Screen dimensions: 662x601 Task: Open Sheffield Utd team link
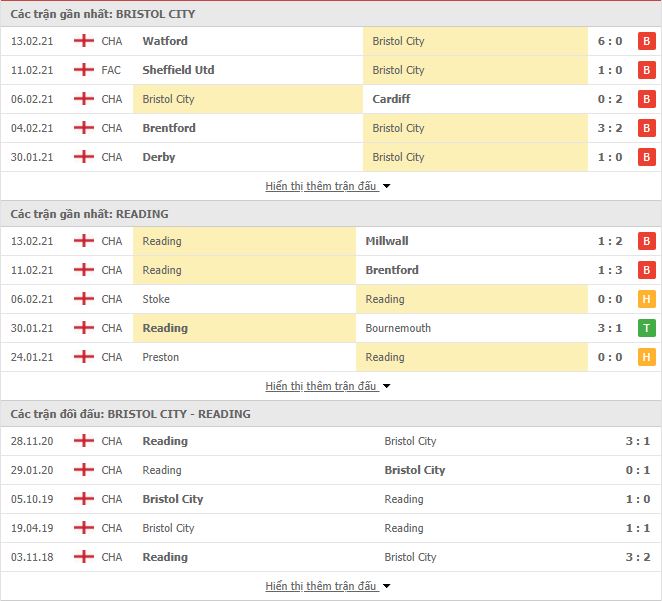[x=178, y=70]
